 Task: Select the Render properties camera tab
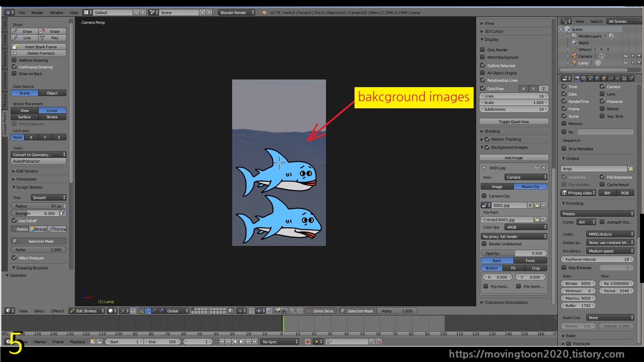pos(577,78)
